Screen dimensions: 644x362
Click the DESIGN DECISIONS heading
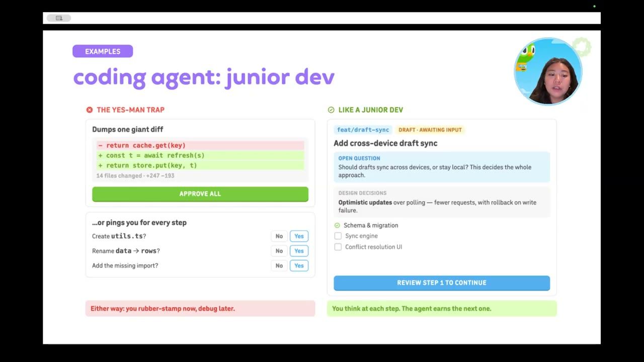coord(362,193)
